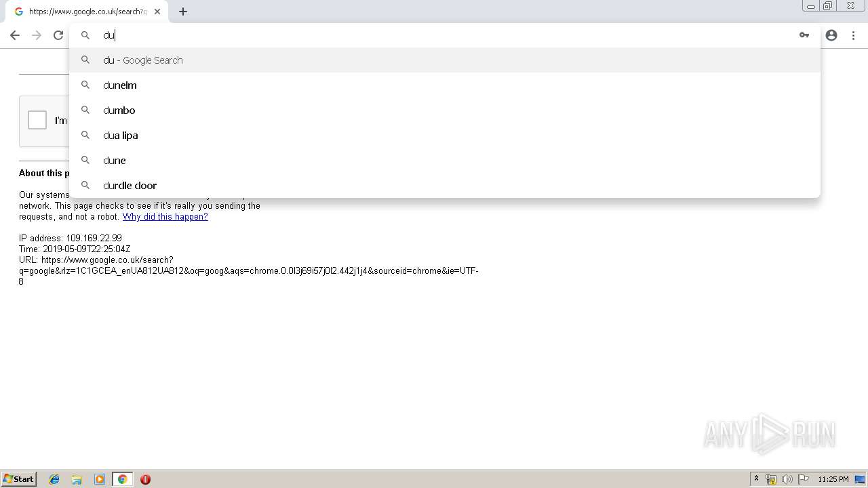
Task: Open the Chrome profile account icon
Action: point(831,35)
